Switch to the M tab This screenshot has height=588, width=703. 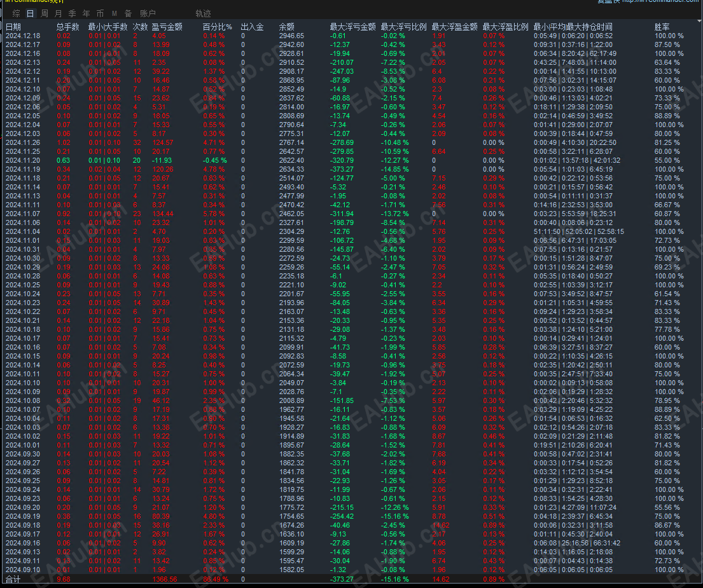coord(115,13)
